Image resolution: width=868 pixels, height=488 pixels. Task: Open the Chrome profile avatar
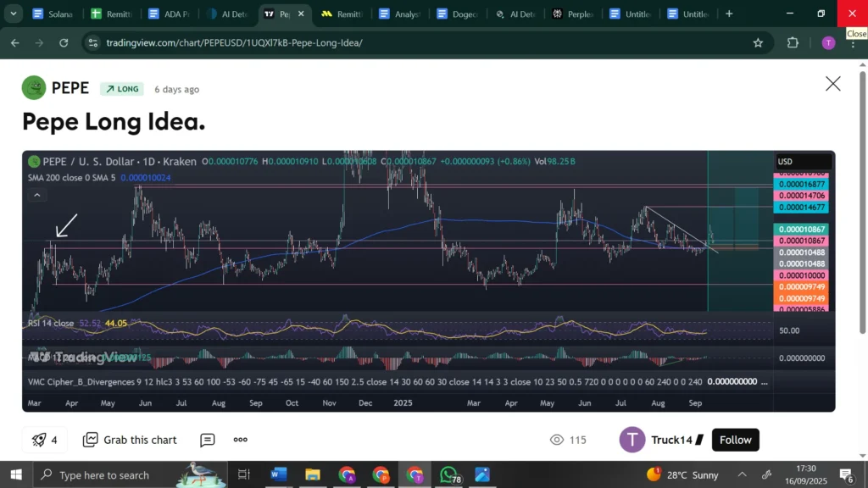[x=828, y=42]
